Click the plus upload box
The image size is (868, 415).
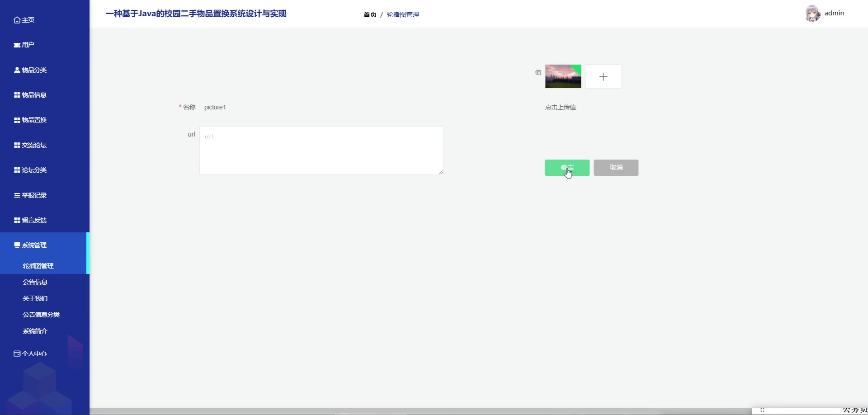click(603, 76)
